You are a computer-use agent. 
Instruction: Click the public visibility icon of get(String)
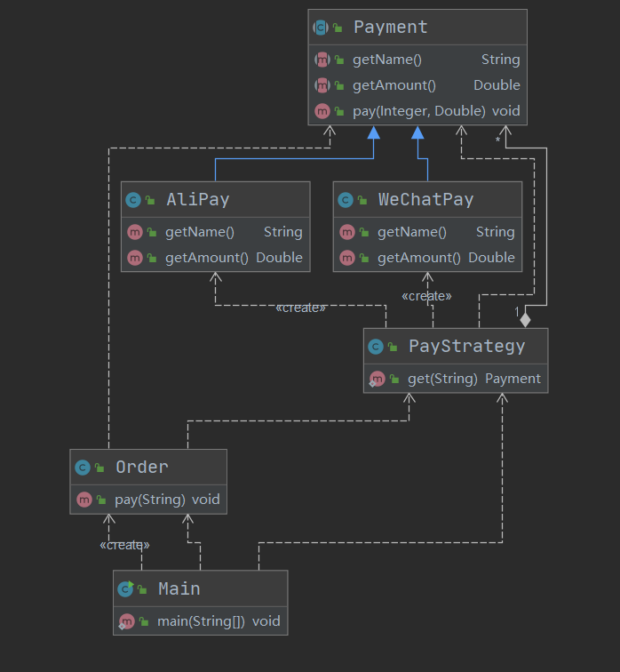(394, 380)
